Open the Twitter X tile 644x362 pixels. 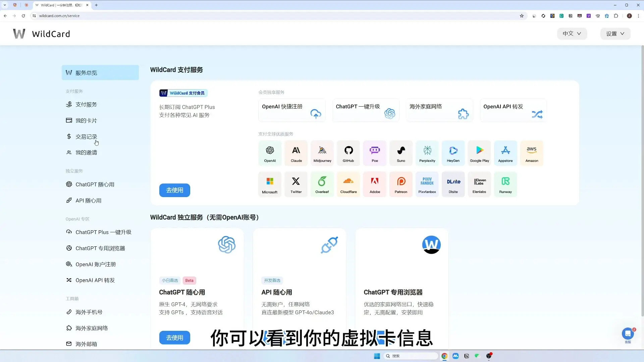(x=296, y=184)
